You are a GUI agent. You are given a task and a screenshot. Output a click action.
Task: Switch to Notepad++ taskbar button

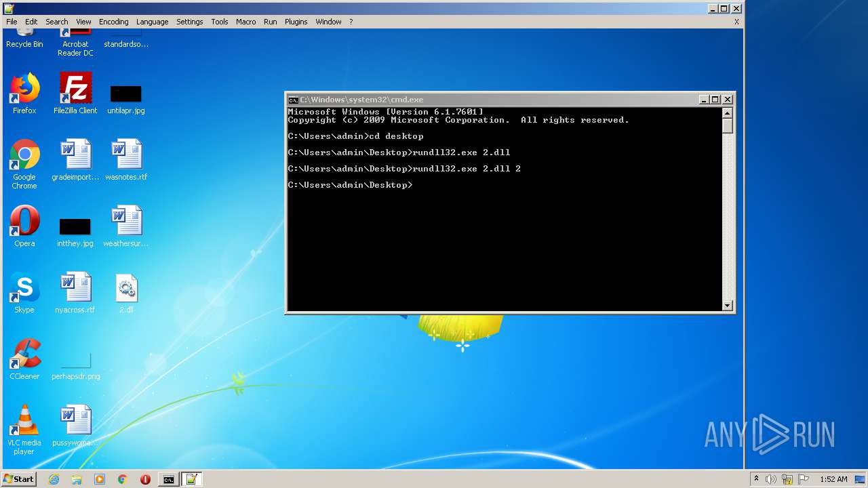tap(191, 479)
